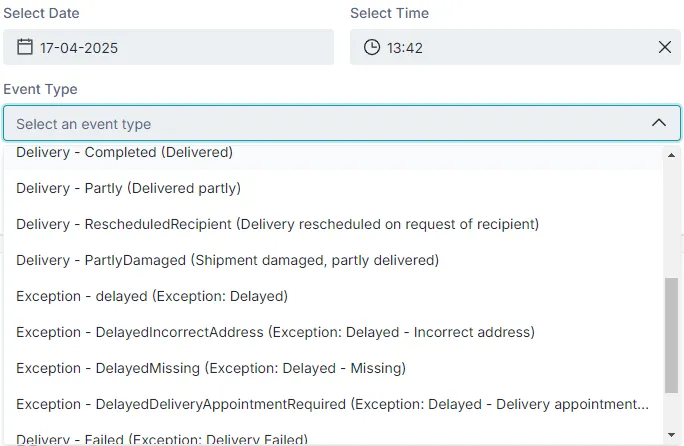Viewport: 684px width, 446px height.
Task: Select Exception - DelayedMissing option
Action: 210,368
